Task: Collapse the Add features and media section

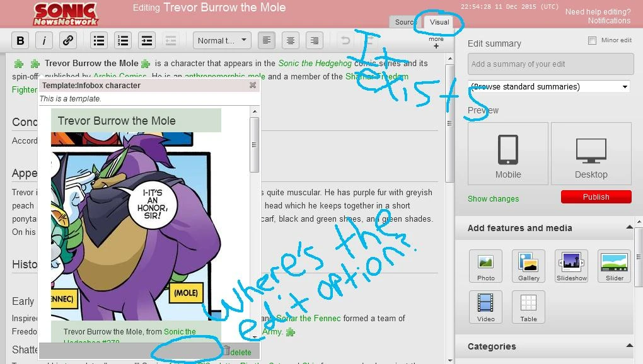Action: [x=629, y=227]
